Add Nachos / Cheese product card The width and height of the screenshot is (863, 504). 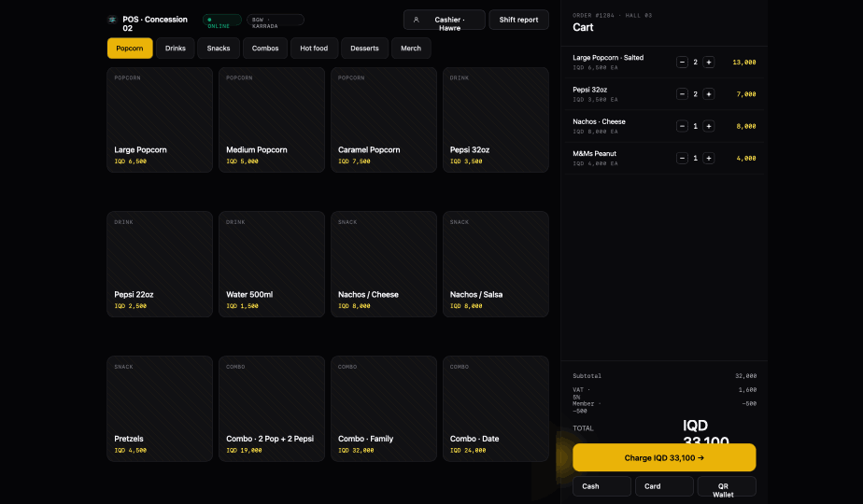[x=384, y=264]
